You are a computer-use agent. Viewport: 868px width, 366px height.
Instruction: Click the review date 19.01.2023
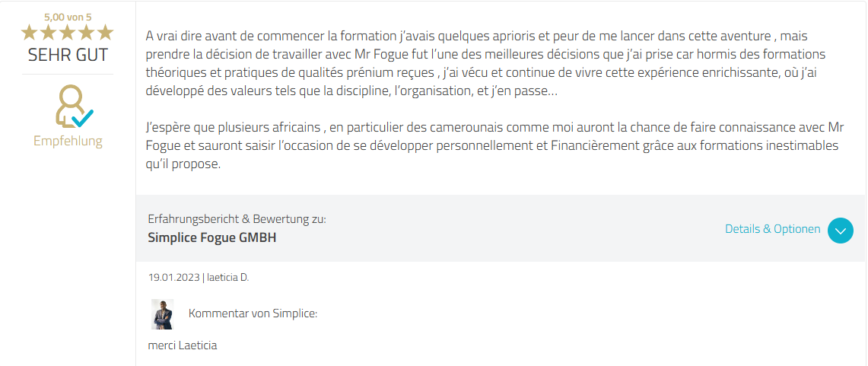tap(174, 278)
